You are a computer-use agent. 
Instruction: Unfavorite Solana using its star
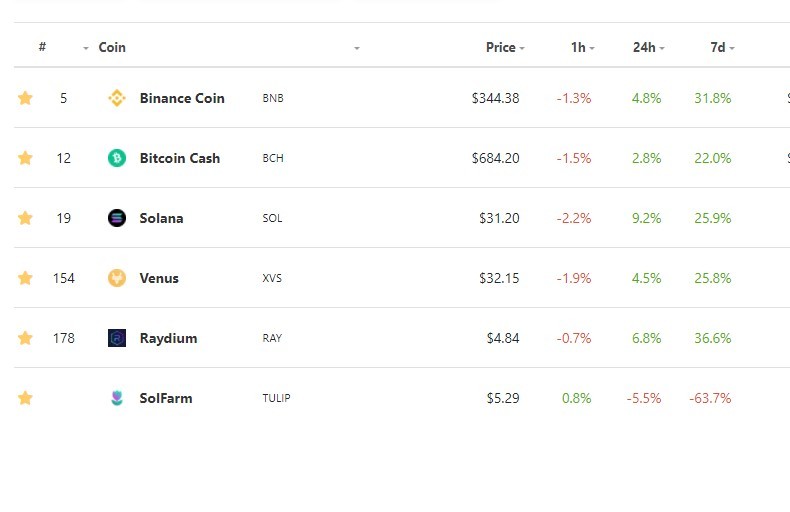[x=25, y=217]
